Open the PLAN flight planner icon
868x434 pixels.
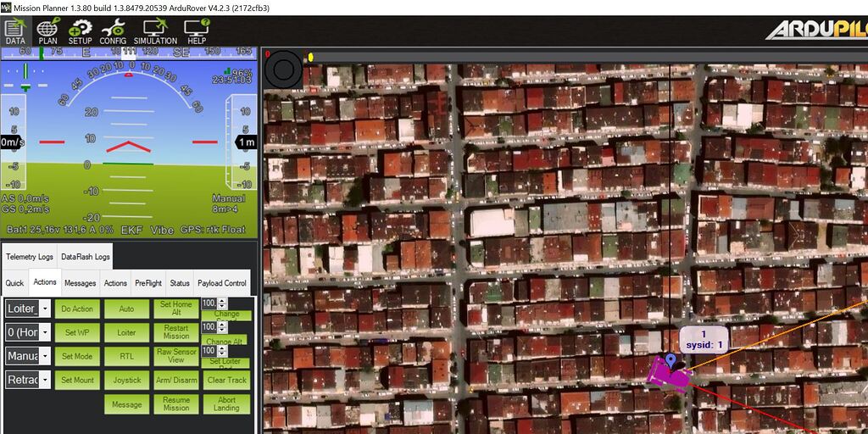47,30
